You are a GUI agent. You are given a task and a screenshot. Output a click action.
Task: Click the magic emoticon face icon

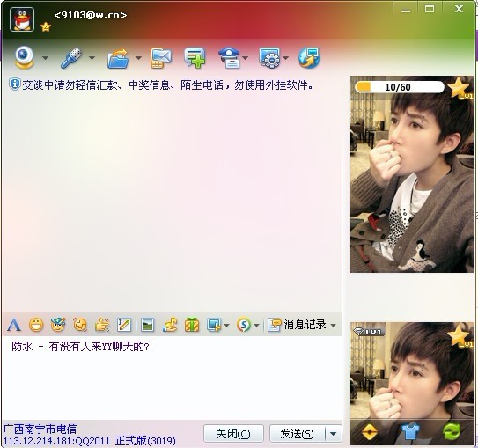click(x=58, y=325)
